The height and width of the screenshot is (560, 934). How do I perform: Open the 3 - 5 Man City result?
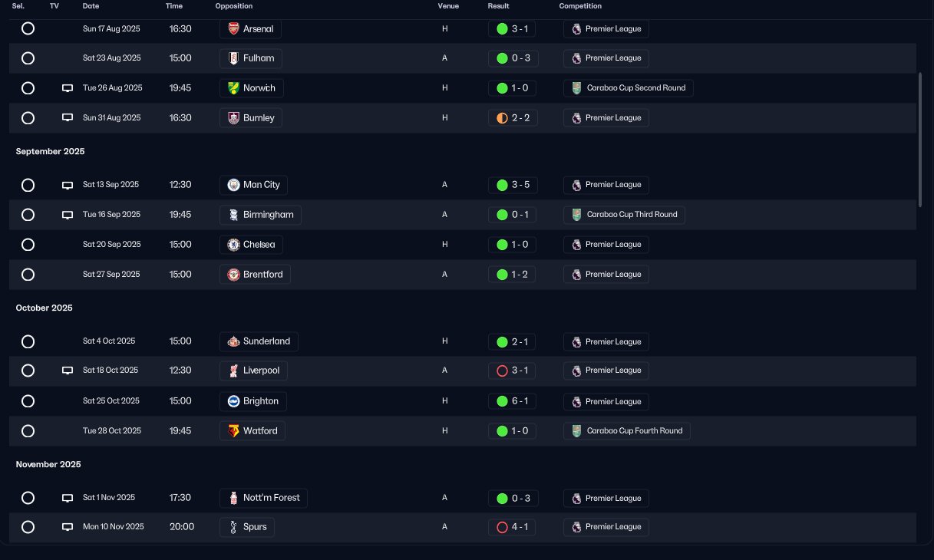513,185
